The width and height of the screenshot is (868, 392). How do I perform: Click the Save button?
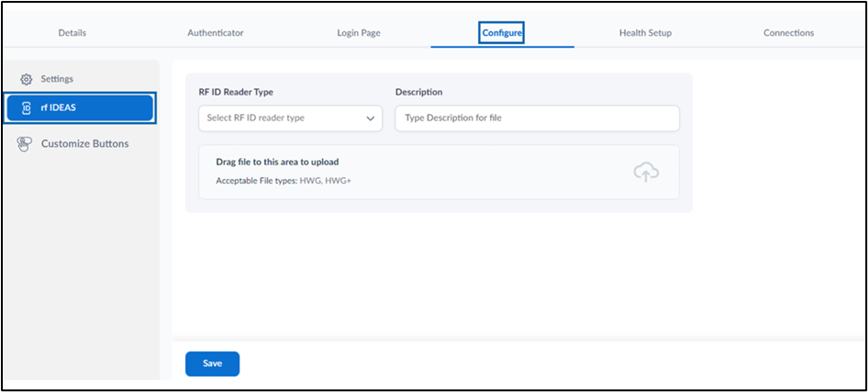(x=213, y=364)
